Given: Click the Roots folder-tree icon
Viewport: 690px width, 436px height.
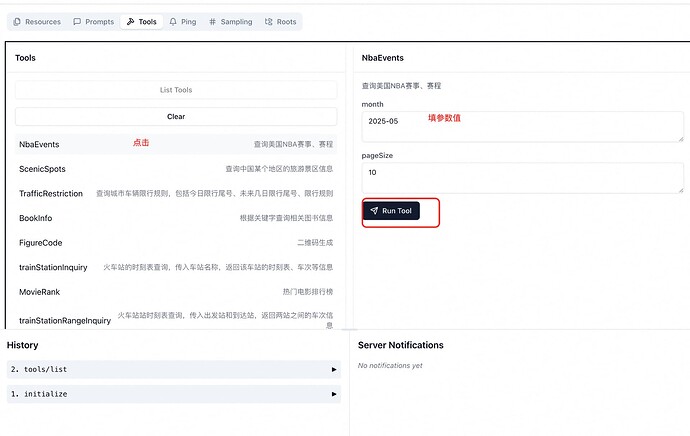Looking at the screenshot, I should (268, 22).
